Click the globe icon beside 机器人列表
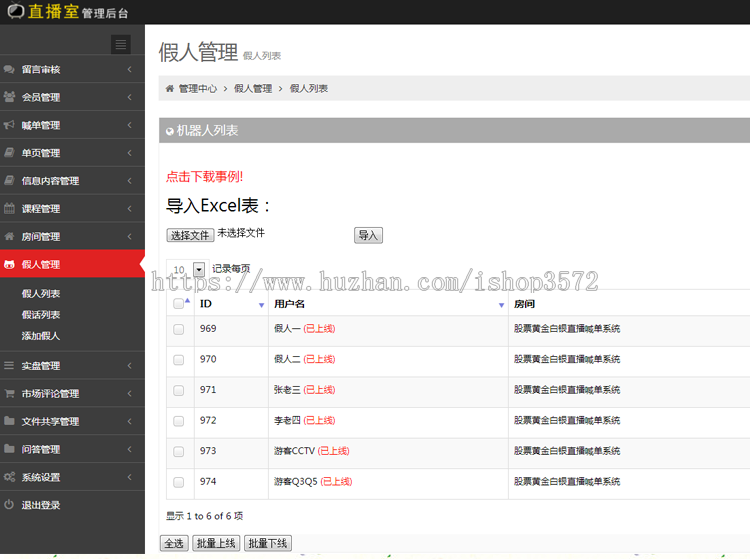750x559 pixels. tap(169, 132)
